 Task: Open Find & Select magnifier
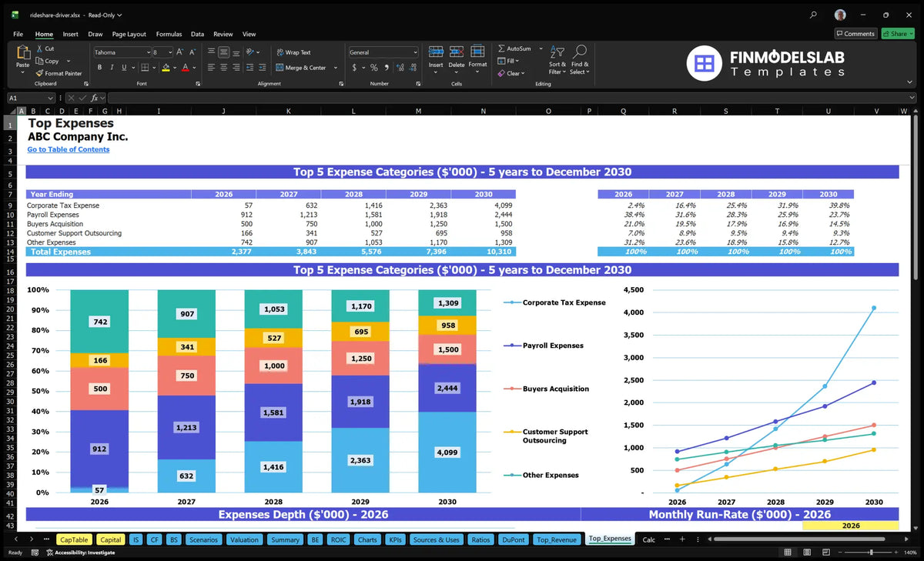click(580, 59)
